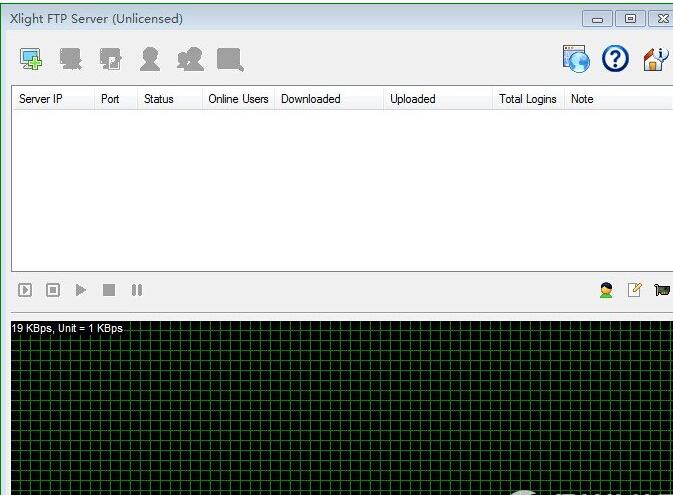
Task: Click the grayed delete virtual server icon
Action: click(71, 59)
